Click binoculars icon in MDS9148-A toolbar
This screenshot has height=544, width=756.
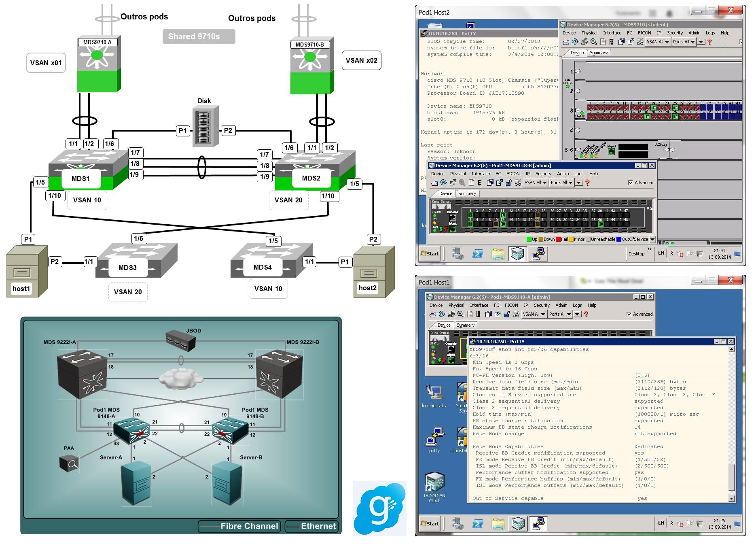click(x=516, y=314)
